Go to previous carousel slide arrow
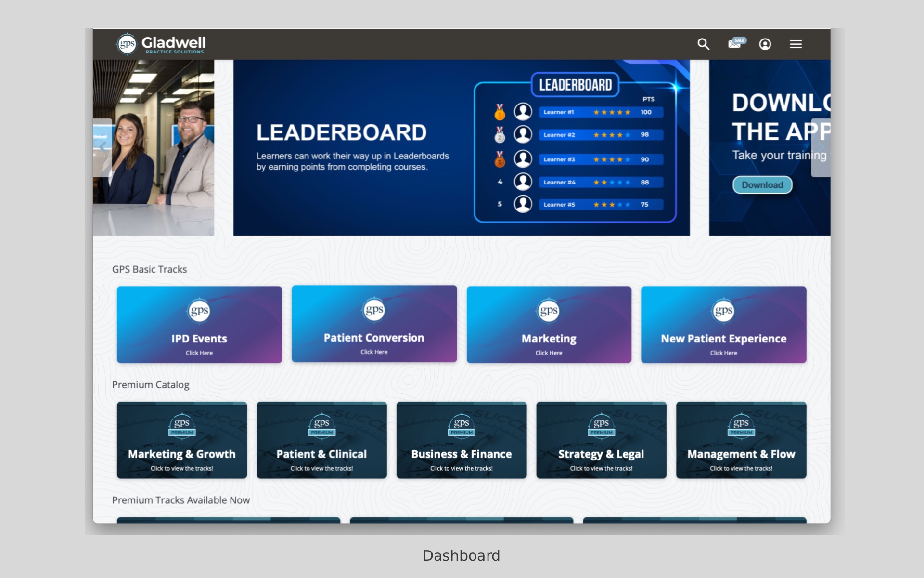 [103, 147]
